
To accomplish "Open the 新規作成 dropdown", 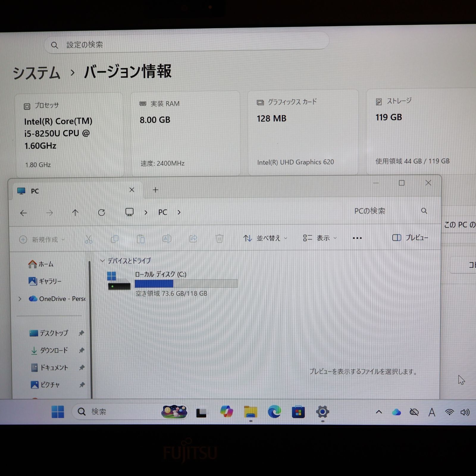I will [x=42, y=239].
